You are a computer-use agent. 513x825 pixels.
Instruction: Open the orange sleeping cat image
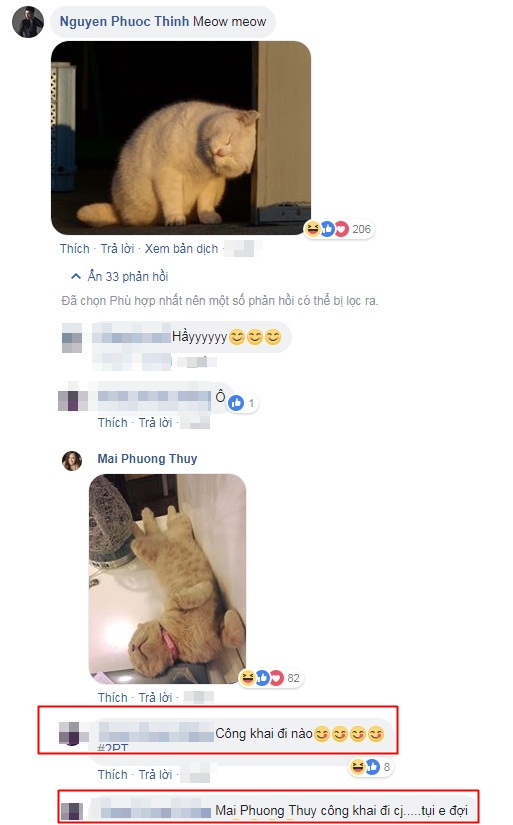(167, 579)
